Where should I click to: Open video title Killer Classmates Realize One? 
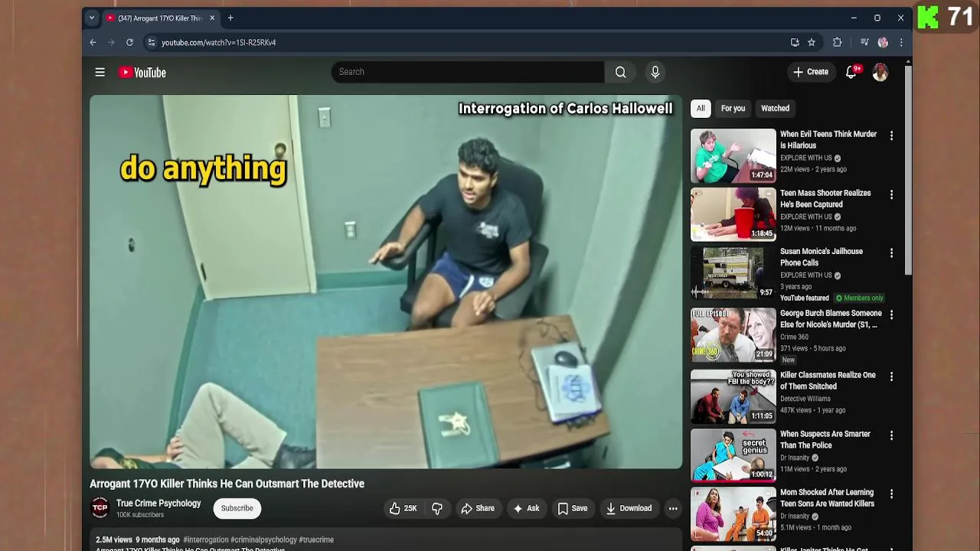(828, 380)
